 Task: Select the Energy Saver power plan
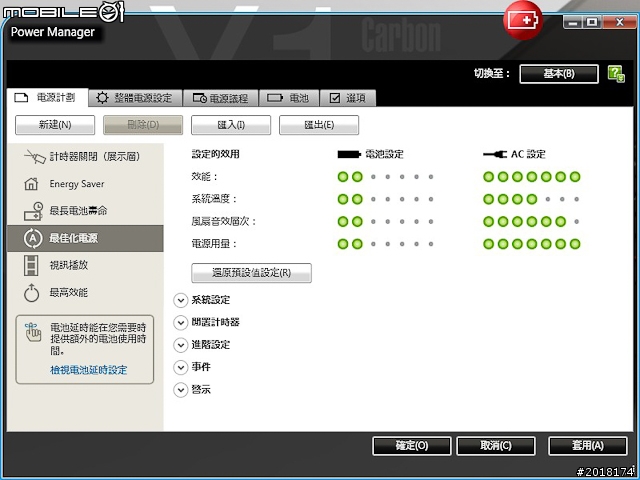click(85, 184)
